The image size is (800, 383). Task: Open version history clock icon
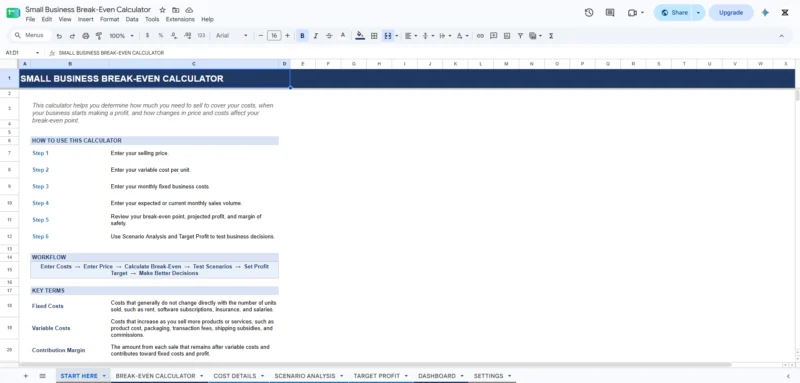tap(589, 13)
